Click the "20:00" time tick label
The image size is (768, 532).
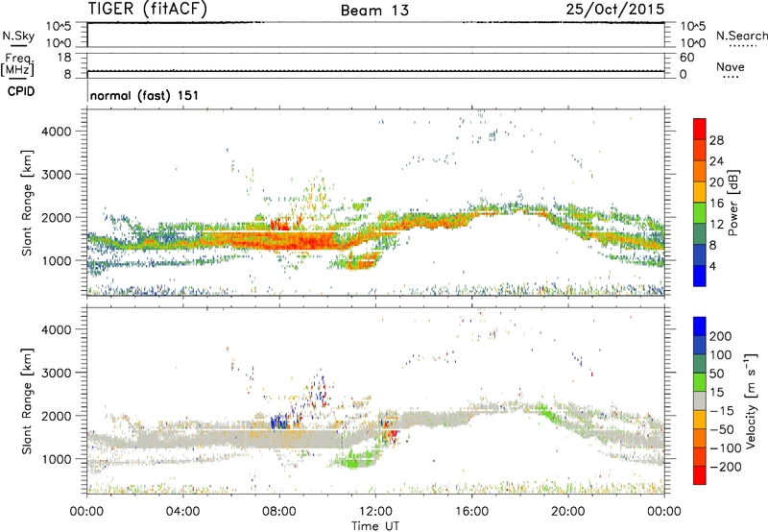click(x=568, y=512)
